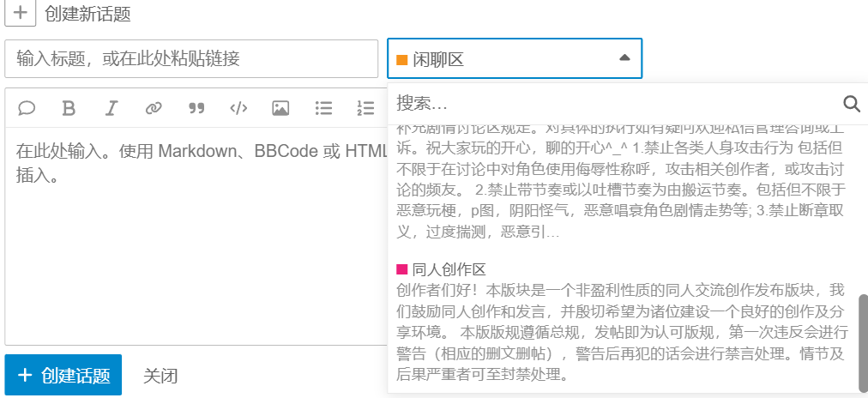This screenshot has height=398, width=868.
Task: Click the magnifier icon in category search
Action: (x=851, y=104)
